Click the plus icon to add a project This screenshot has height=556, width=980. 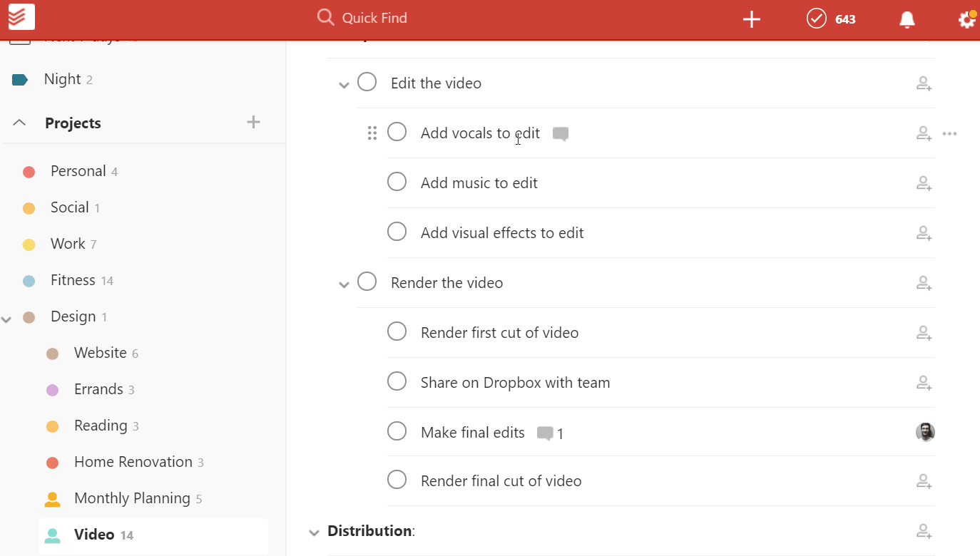click(253, 123)
